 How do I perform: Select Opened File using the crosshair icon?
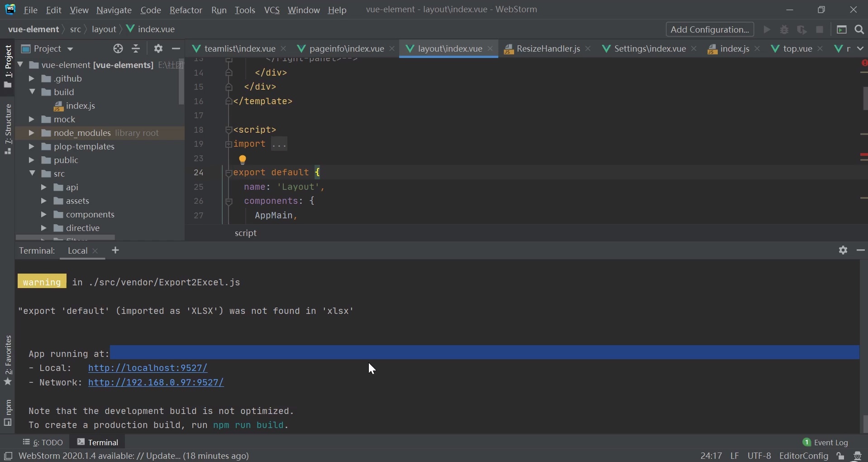[x=118, y=48]
